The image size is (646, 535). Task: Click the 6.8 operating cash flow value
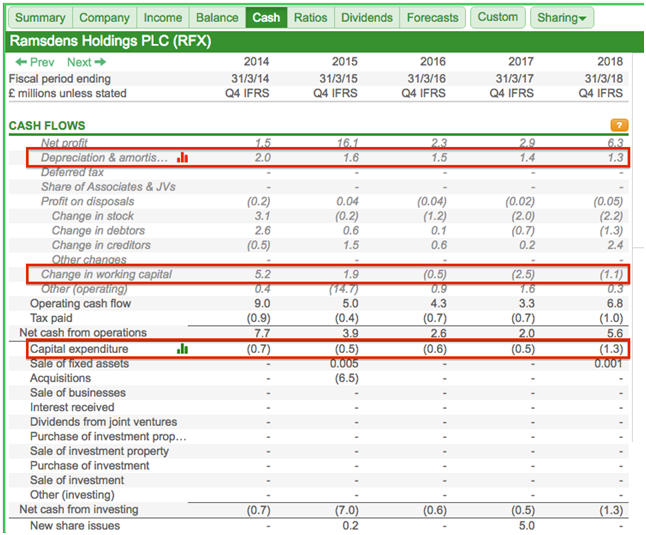point(615,304)
